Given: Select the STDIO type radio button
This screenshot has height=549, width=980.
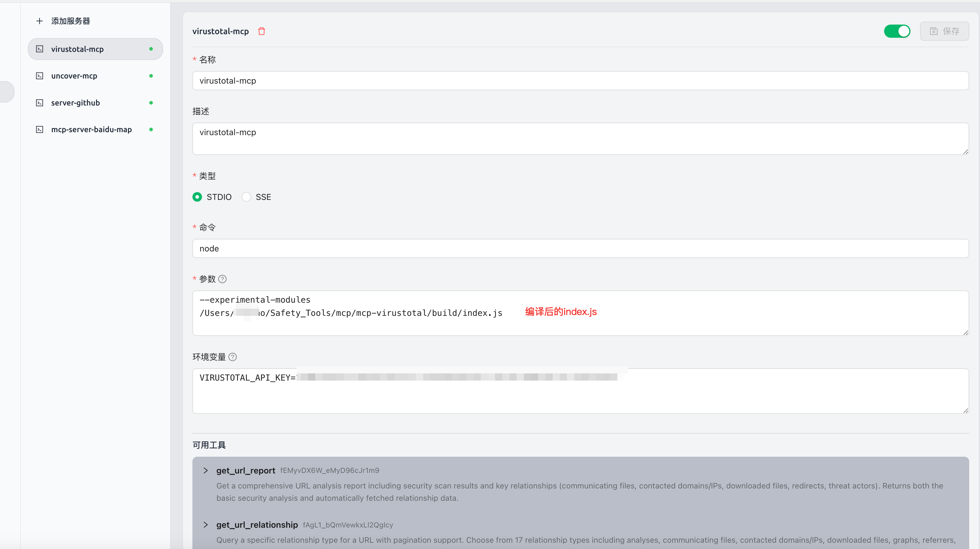Looking at the screenshot, I should 197,197.
